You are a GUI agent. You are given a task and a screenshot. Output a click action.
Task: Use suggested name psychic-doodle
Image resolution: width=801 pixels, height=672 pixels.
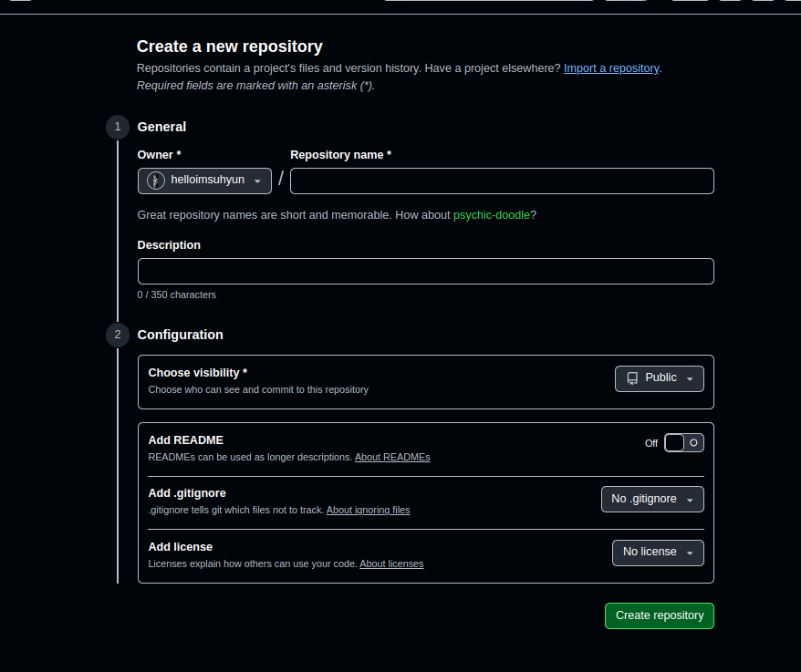(x=492, y=215)
